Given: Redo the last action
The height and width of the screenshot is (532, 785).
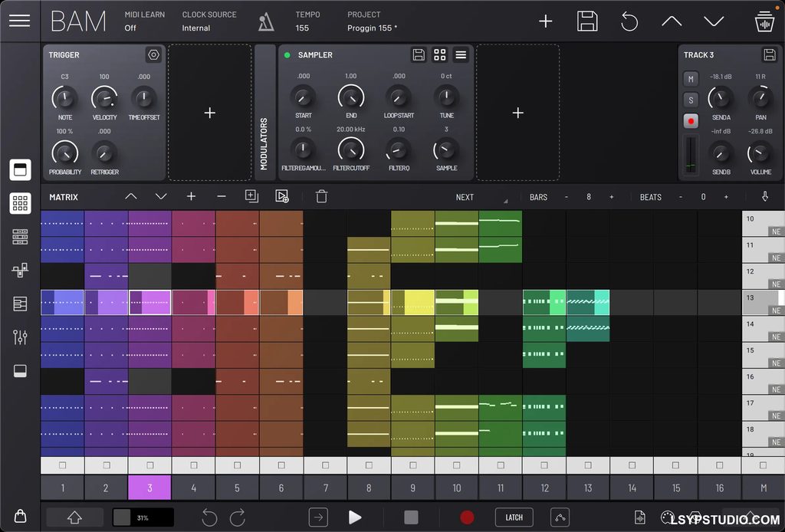Looking at the screenshot, I should click(238, 517).
